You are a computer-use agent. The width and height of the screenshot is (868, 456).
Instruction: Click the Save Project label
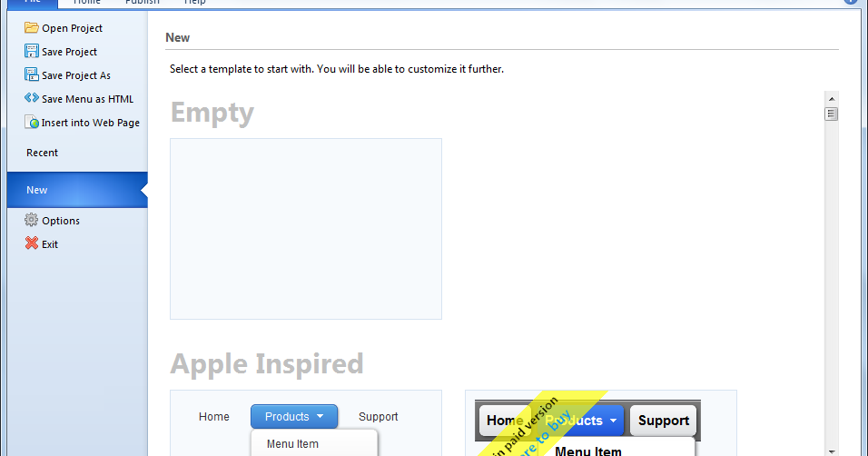pyautogui.click(x=69, y=52)
